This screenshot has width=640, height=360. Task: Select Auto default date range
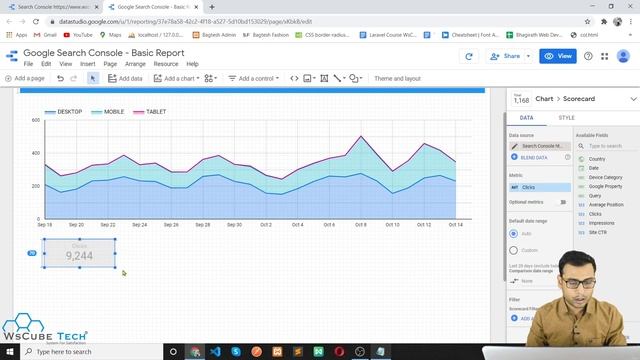pyautogui.click(x=513, y=233)
